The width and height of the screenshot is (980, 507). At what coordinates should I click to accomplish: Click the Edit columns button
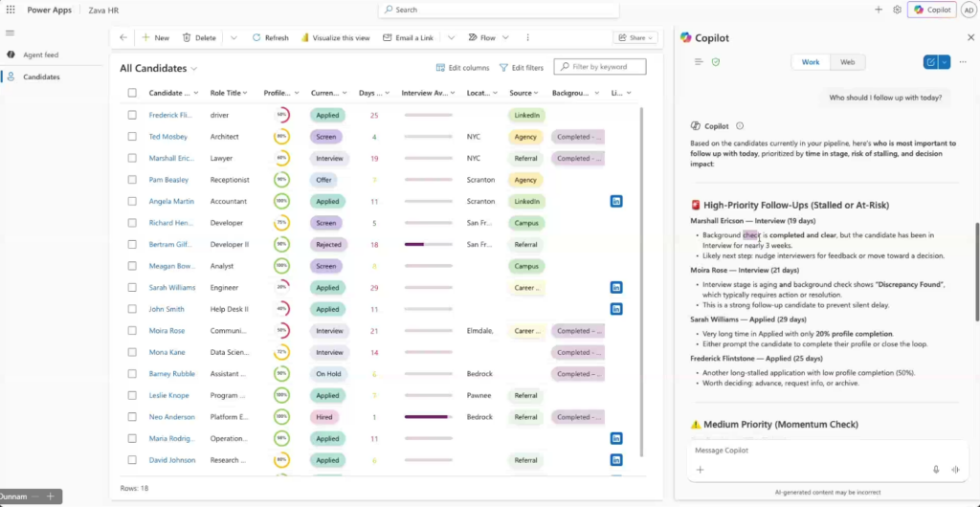(x=462, y=68)
